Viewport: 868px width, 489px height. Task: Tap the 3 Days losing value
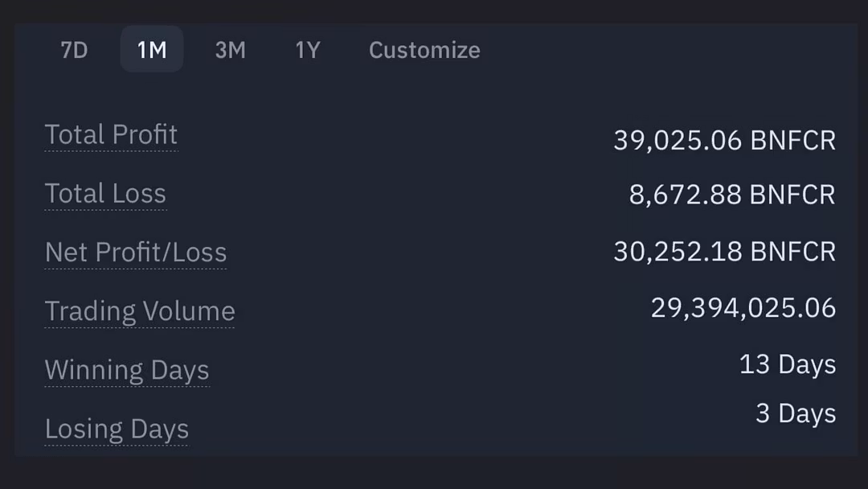click(x=796, y=413)
